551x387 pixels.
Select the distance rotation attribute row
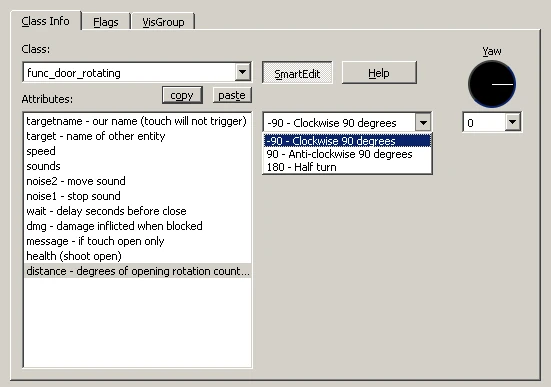[137, 271]
